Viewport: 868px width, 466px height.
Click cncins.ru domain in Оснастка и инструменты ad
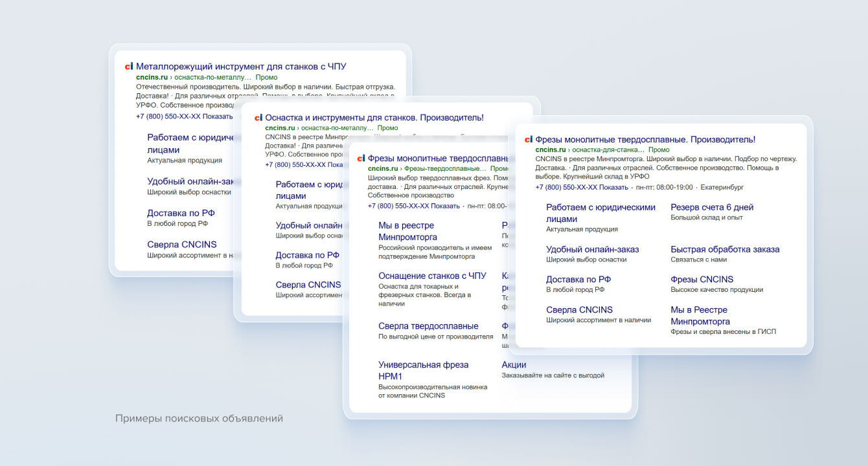[x=280, y=128]
